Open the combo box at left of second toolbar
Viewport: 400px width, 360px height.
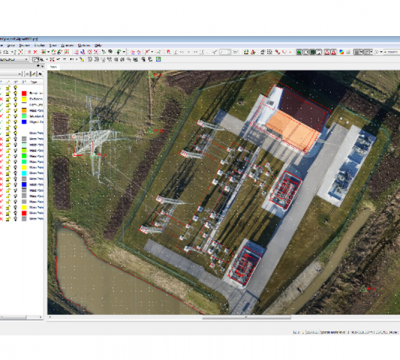[x=14, y=59]
